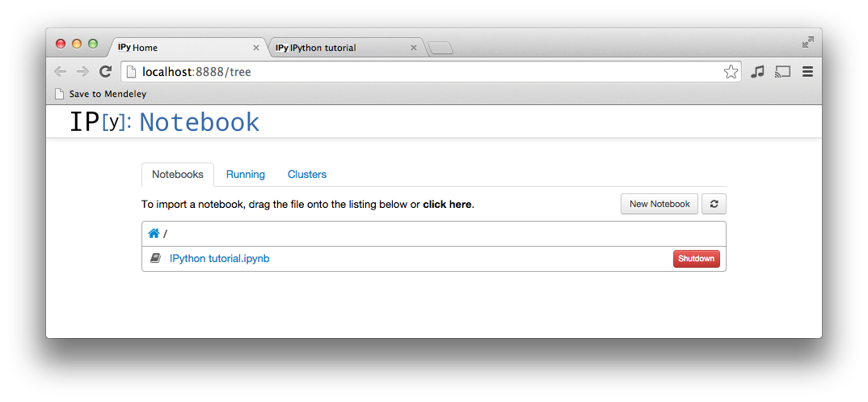Reload the page with the reload icon
The image size is (868, 402).
(x=105, y=72)
